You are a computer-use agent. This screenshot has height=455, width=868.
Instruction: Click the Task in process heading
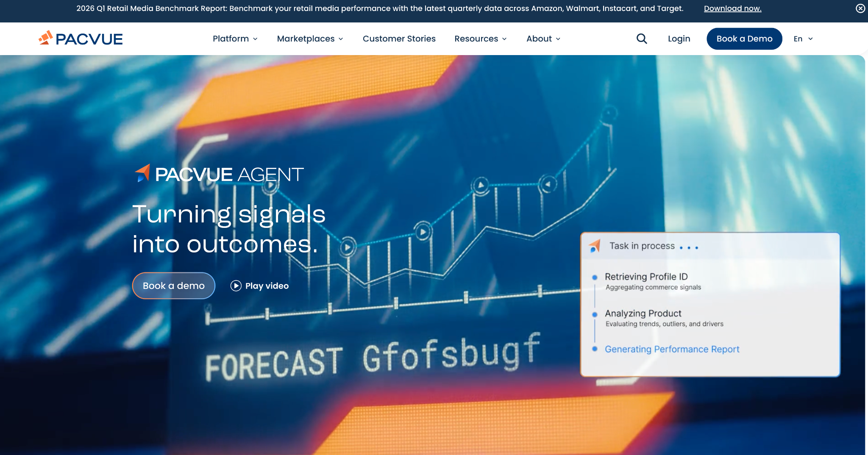click(x=642, y=246)
